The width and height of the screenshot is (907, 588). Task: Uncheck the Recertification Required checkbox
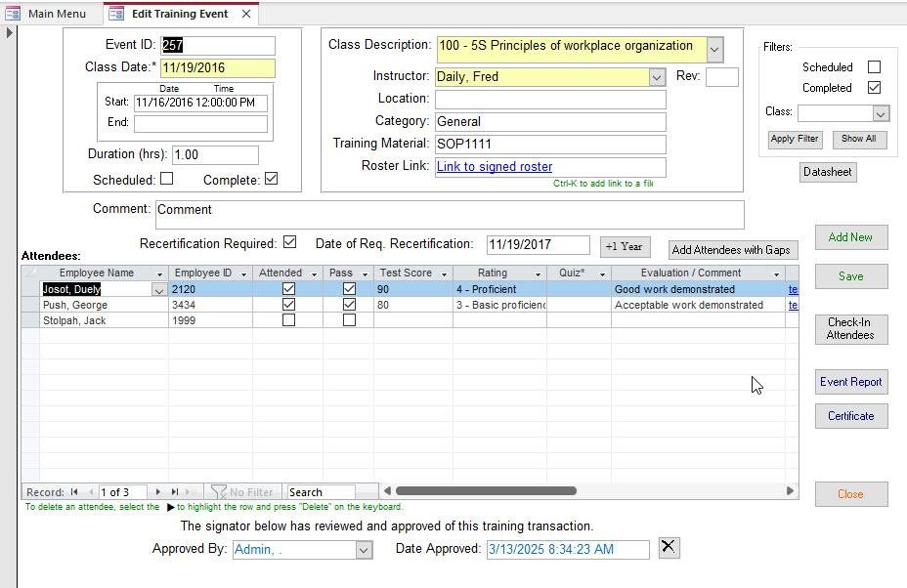click(289, 242)
